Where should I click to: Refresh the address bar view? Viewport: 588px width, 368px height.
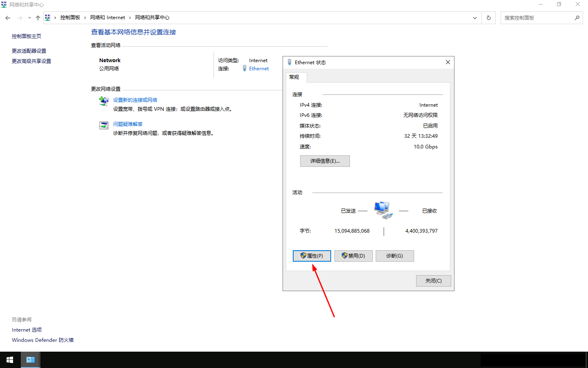click(x=488, y=18)
